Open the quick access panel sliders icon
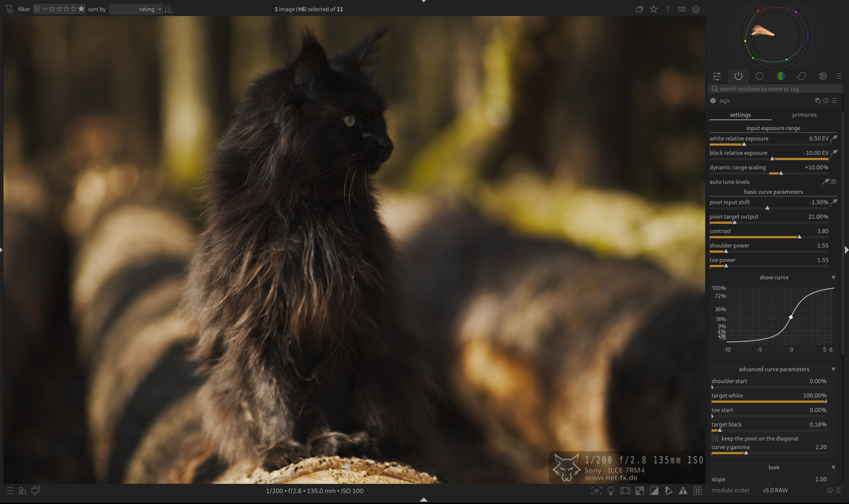Screen dimensions: 849x504 click(x=717, y=76)
